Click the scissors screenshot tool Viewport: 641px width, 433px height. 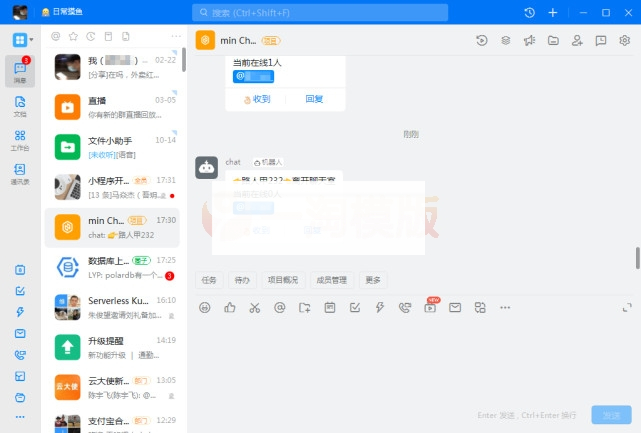point(255,307)
